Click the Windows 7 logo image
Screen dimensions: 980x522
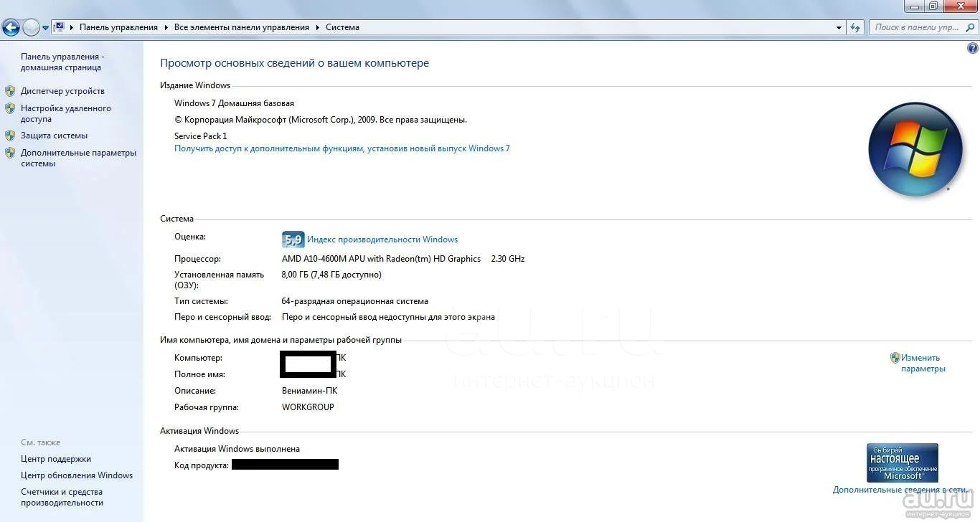[x=915, y=149]
